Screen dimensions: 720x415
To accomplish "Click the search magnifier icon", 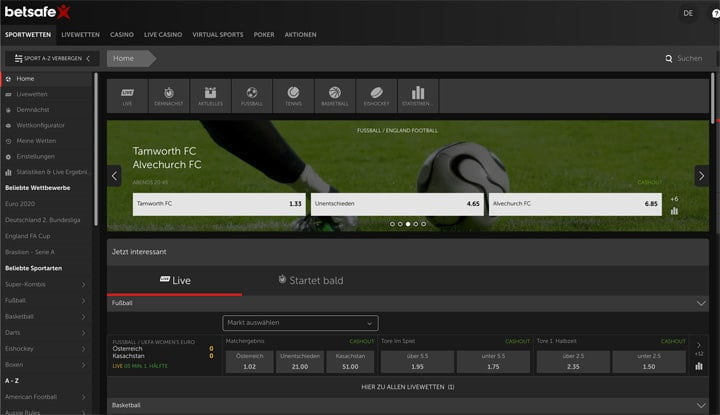I will coord(669,58).
